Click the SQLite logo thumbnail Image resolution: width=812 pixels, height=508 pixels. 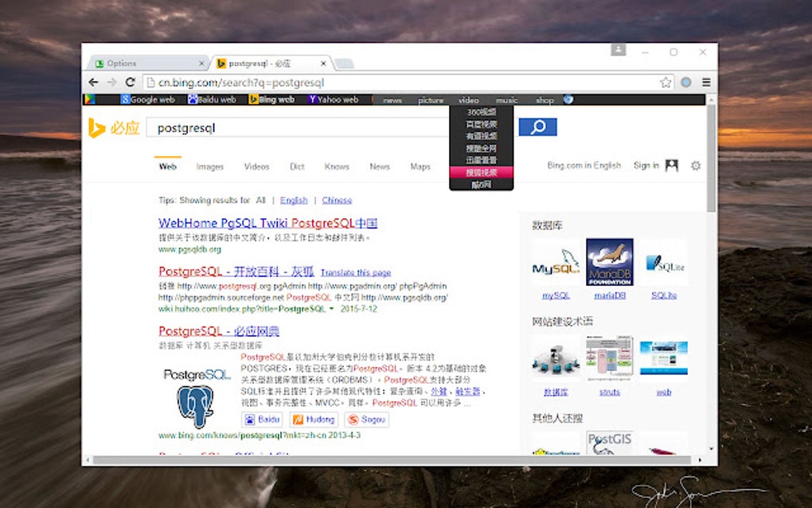point(664,262)
